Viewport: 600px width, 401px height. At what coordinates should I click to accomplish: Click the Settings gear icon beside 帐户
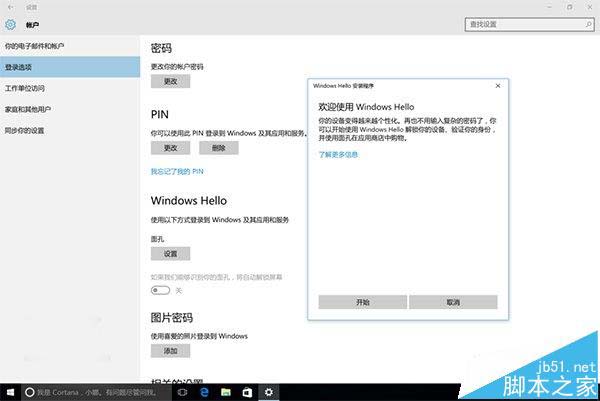[x=10, y=24]
